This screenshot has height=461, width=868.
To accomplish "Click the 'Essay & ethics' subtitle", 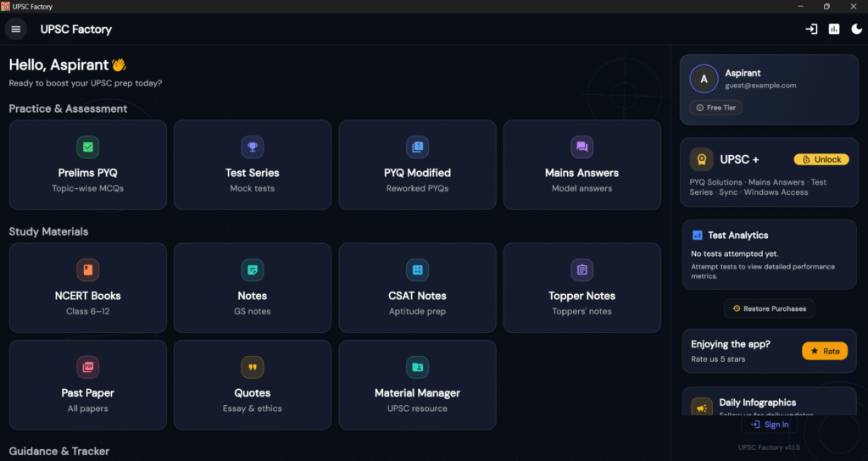I will tap(253, 408).
